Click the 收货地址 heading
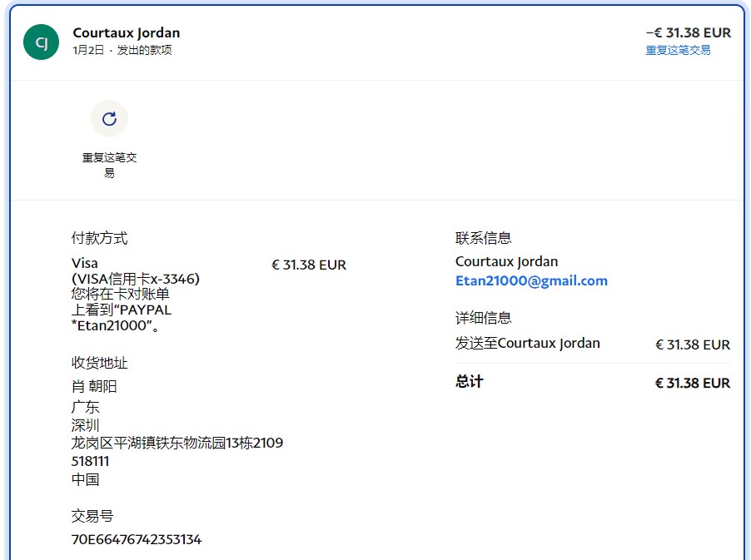This screenshot has height=560, width=751. pos(100,363)
